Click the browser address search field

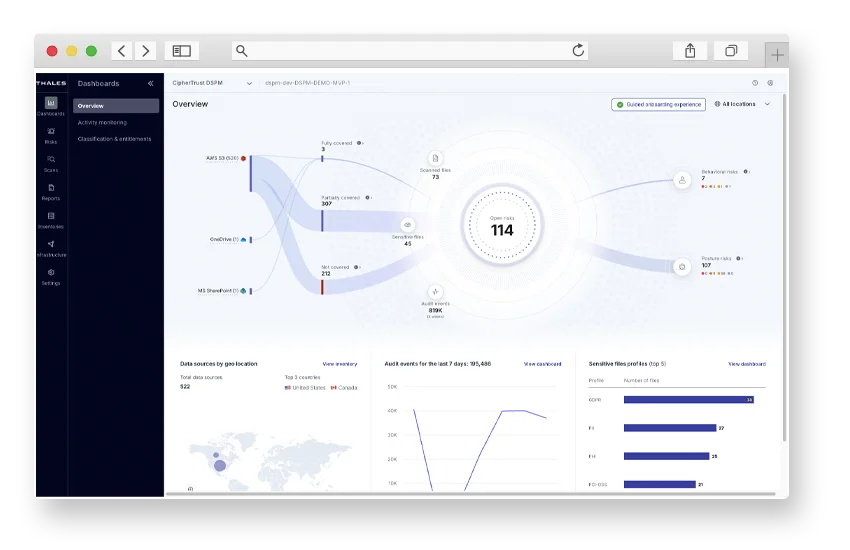point(410,51)
